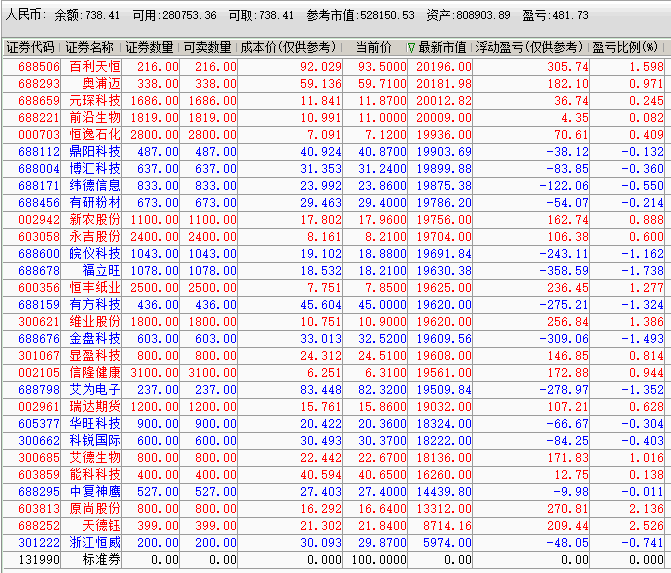The width and height of the screenshot is (671, 573).
Task: Sort by 成本价(仅供参考) column header
Action: [288, 47]
